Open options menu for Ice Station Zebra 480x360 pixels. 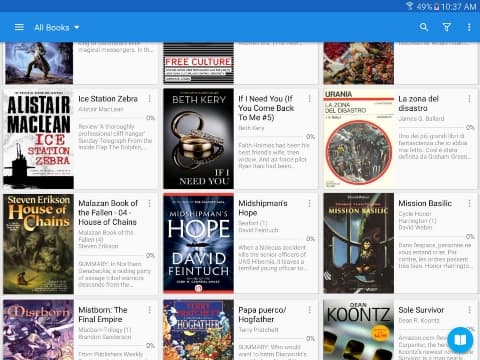pos(150,99)
